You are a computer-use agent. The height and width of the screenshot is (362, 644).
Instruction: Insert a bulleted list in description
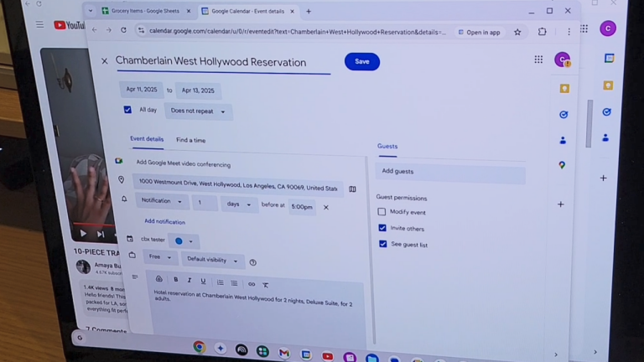click(x=234, y=283)
